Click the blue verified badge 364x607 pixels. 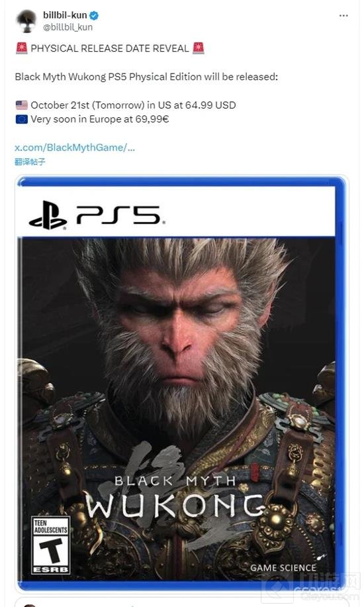(94, 16)
